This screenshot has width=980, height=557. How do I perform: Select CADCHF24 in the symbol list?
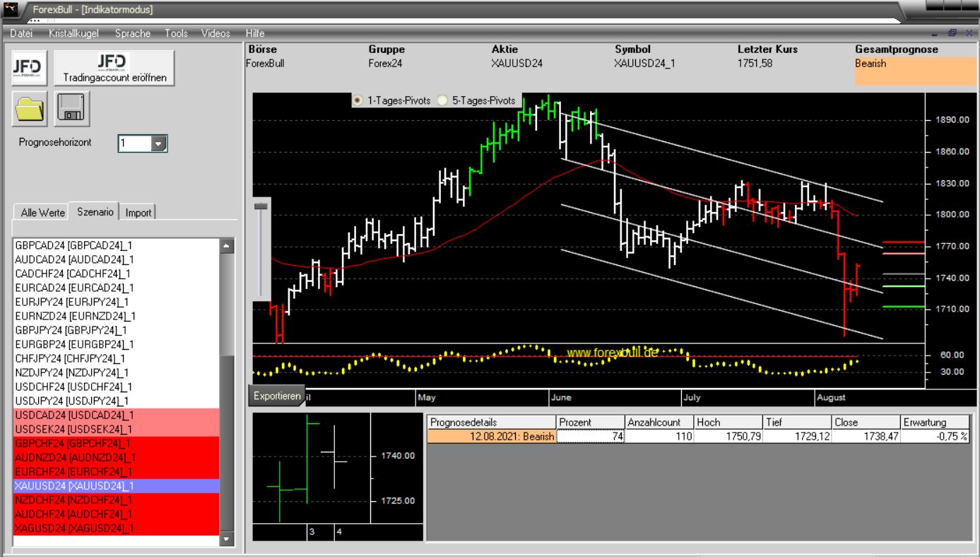click(117, 274)
